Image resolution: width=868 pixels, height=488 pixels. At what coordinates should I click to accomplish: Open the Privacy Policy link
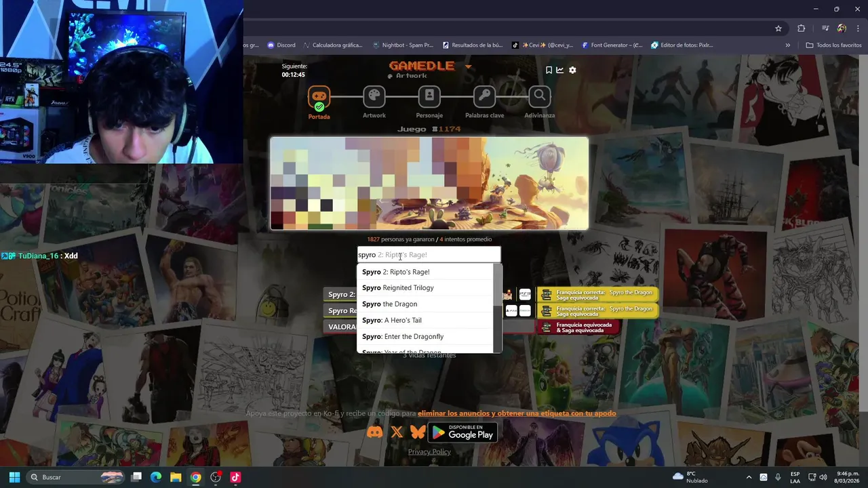[x=429, y=452]
